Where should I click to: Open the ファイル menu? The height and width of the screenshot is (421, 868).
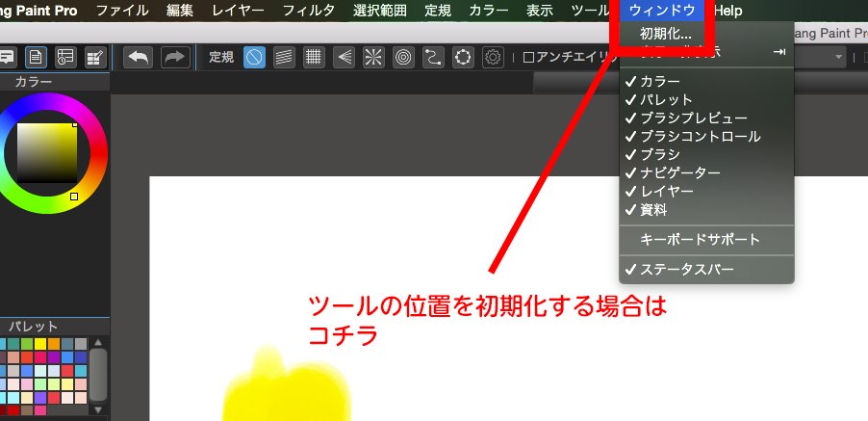tap(122, 11)
